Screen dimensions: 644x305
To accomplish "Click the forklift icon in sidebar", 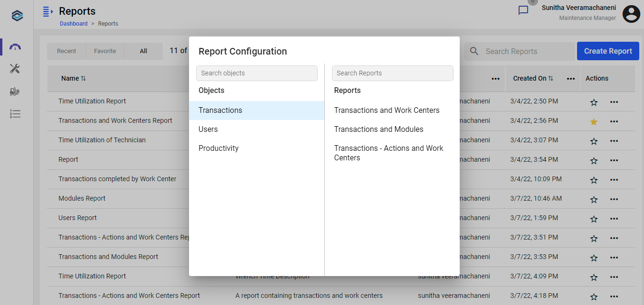I will tap(15, 92).
